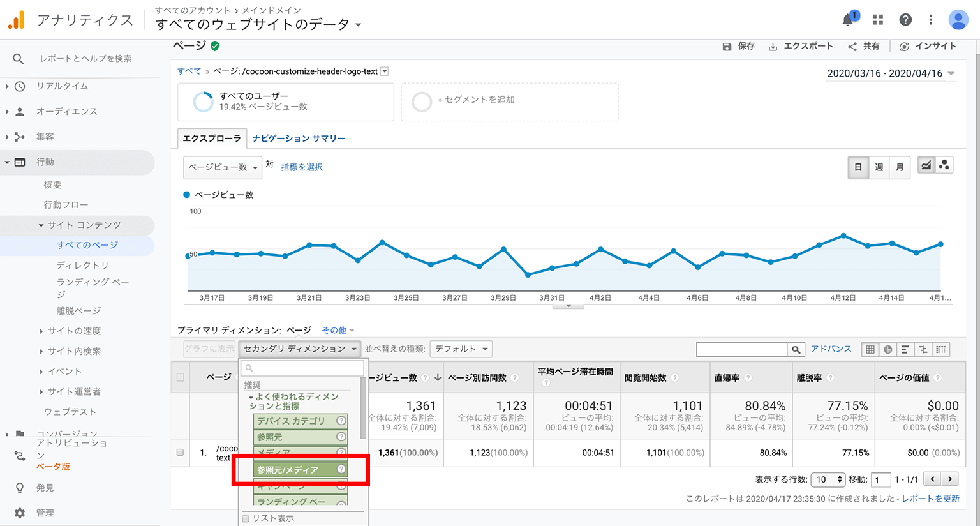Open リアルタイム in the sidebar
This screenshot has height=526, width=980.
coord(62,86)
